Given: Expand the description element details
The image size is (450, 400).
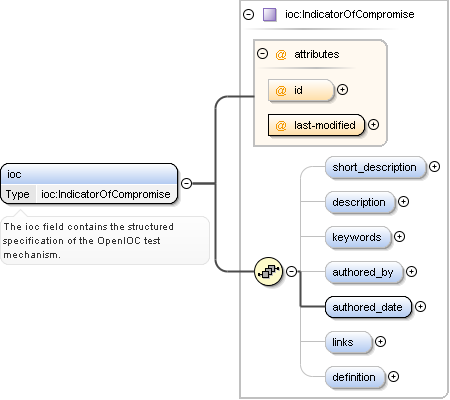Looking at the screenshot, I should (x=403, y=202).
